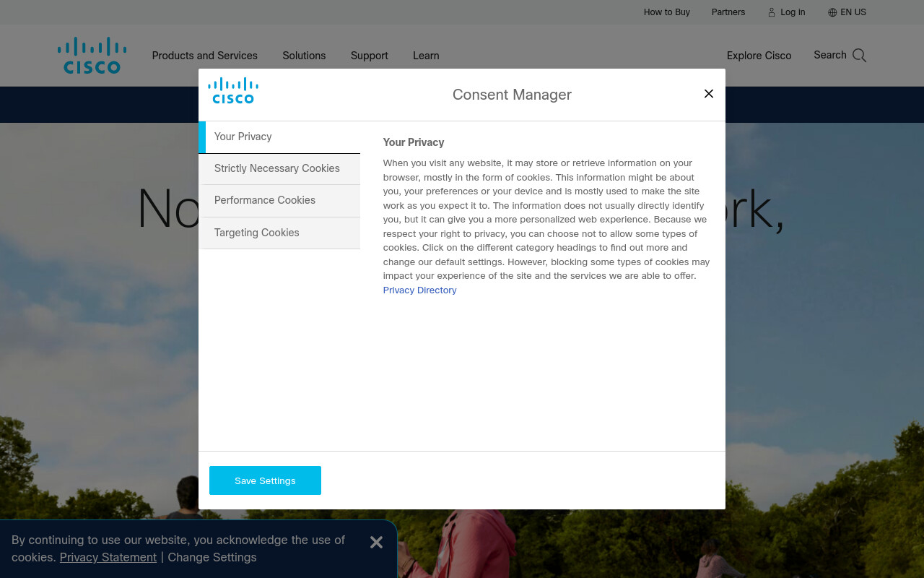
Task: Click the magnifying glass search icon
Action: [x=859, y=56]
